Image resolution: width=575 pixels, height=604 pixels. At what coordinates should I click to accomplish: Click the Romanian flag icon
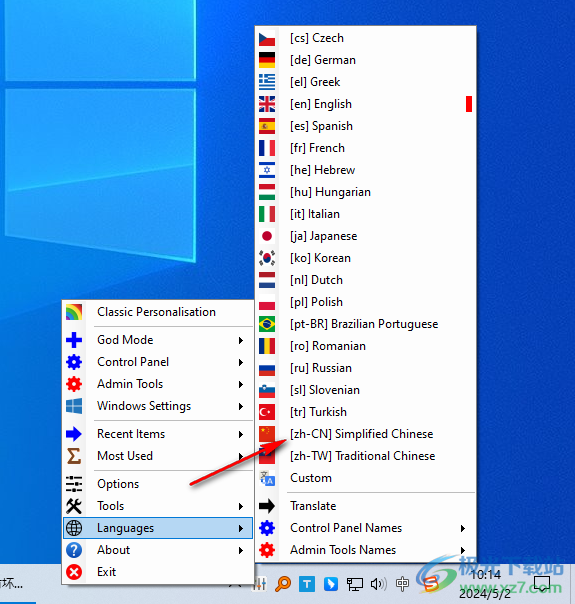coord(267,346)
